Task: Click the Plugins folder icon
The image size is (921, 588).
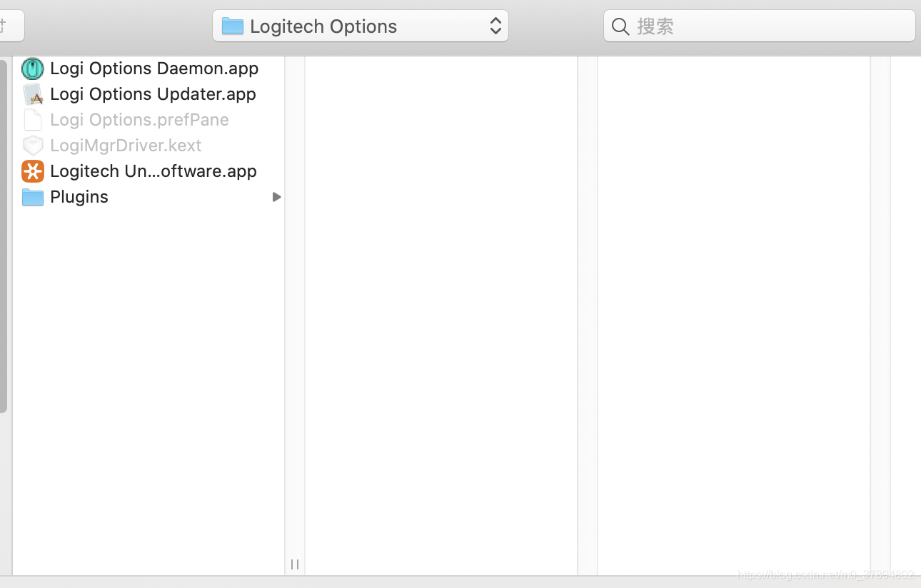Action: pyautogui.click(x=33, y=197)
